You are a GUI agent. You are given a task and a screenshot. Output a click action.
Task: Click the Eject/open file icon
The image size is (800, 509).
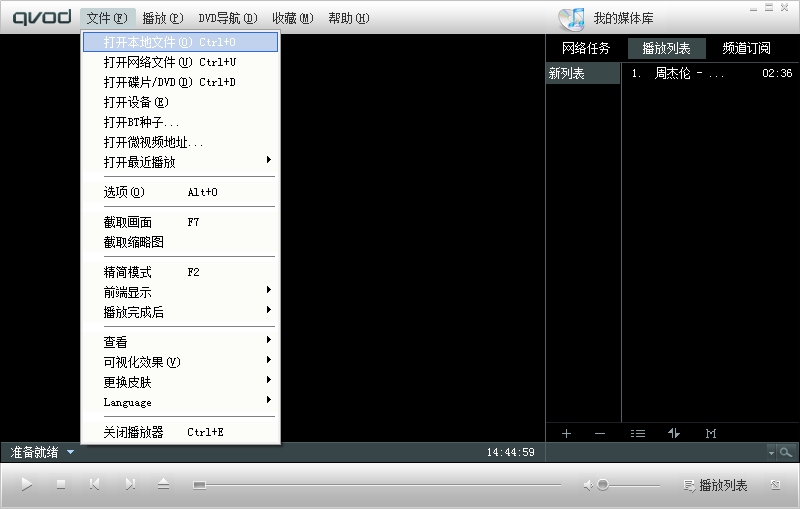coord(163,484)
